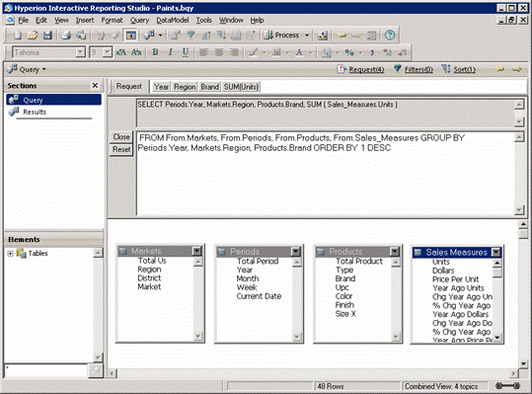The image size is (532, 394).
Task: Click the section title bar forward arrow
Action: [x=517, y=69]
